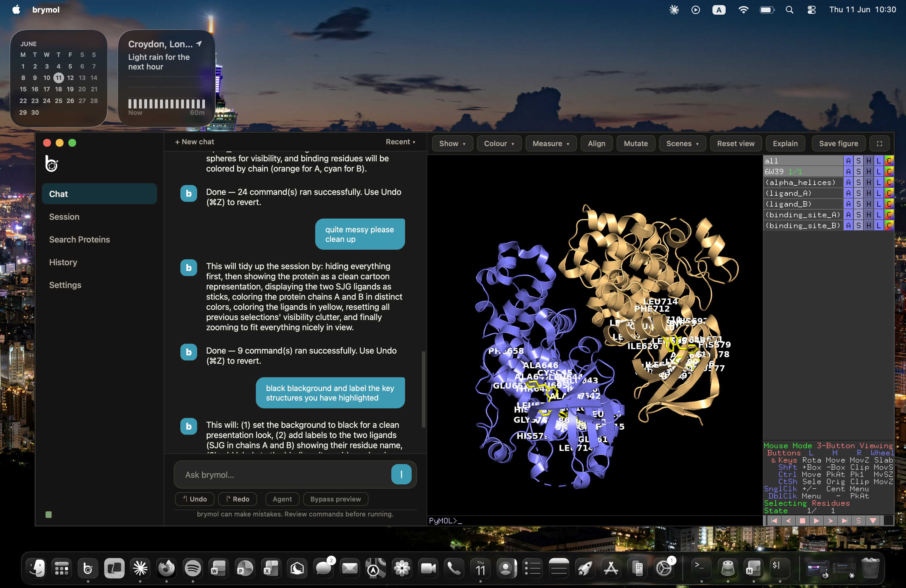Jump to the last state in PyMOL playback

844,521
